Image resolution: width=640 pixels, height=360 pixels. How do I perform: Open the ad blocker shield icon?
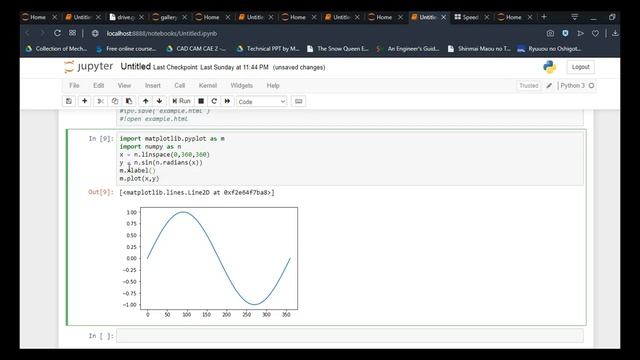tap(565, 33)
